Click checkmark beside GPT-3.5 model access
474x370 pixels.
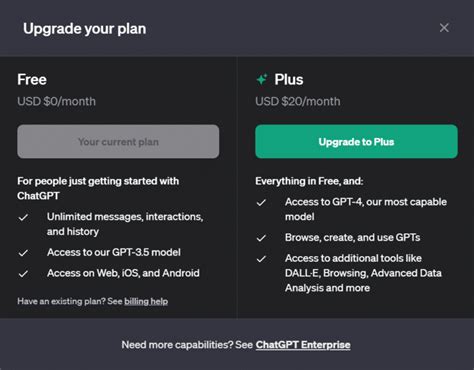pyautogui.click(x=23, y=253)
